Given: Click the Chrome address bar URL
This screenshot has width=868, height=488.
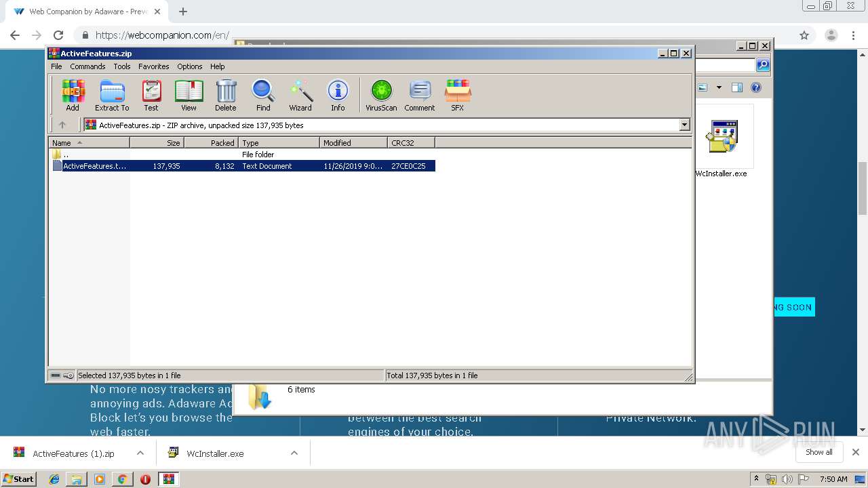Looking at the screenshot, I should (162, 35).
